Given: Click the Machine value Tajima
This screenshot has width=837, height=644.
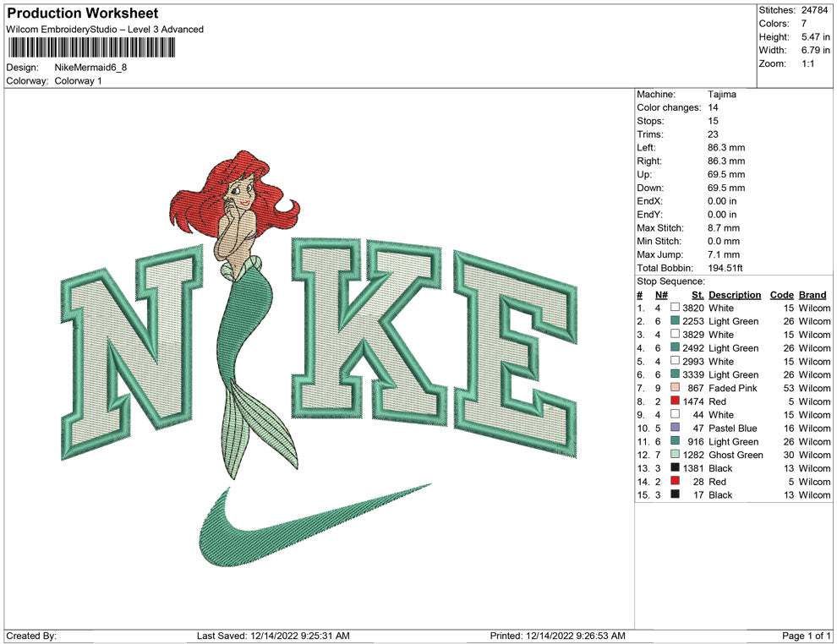Looking at the screenshot, I should (722, 95).
